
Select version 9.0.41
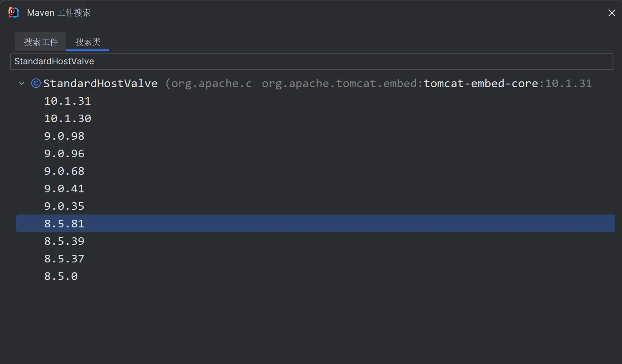(x=64, y=189)
